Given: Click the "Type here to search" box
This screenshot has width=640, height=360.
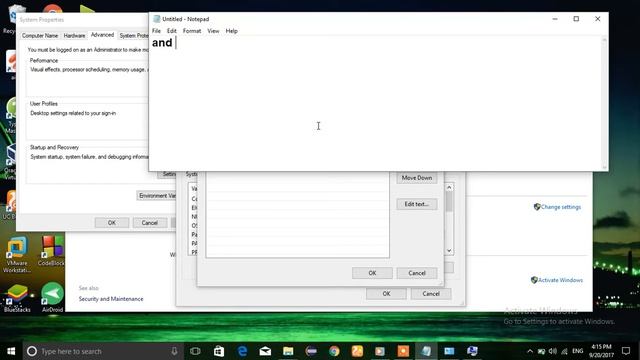Looking at the screenshot, I should [102, 351].
